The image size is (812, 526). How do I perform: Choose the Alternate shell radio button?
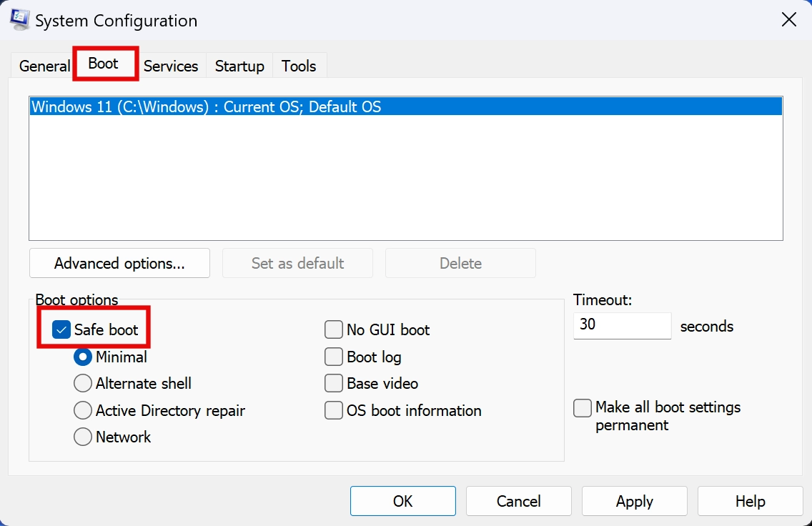point(82,383)
